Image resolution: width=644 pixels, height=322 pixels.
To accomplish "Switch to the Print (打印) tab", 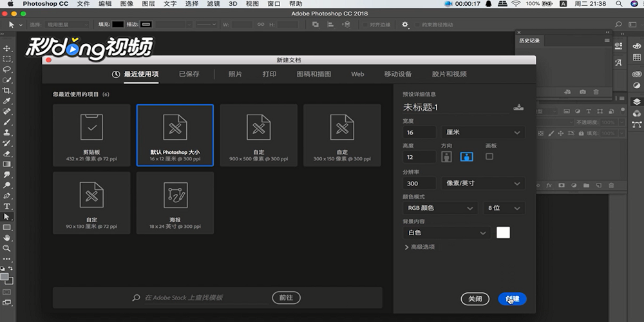I will click(x=269, y=74).
